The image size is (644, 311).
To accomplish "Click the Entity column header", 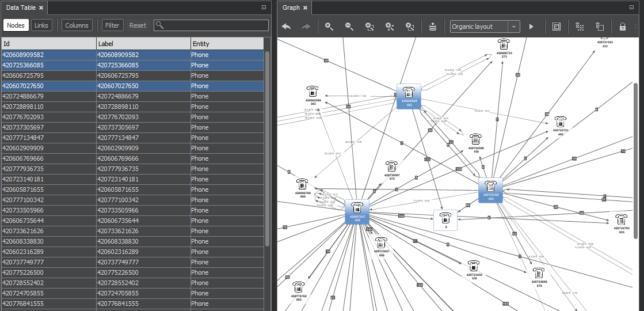I will click(x=226, y=44).
